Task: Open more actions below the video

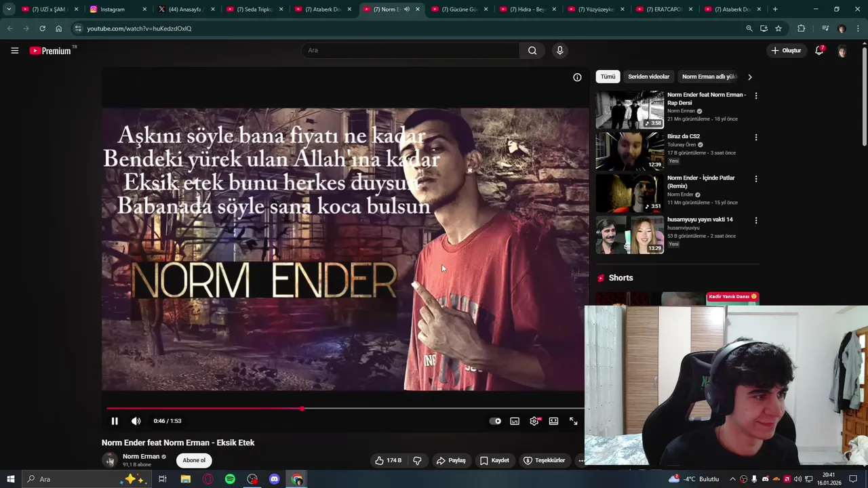Action: point(580,460)
